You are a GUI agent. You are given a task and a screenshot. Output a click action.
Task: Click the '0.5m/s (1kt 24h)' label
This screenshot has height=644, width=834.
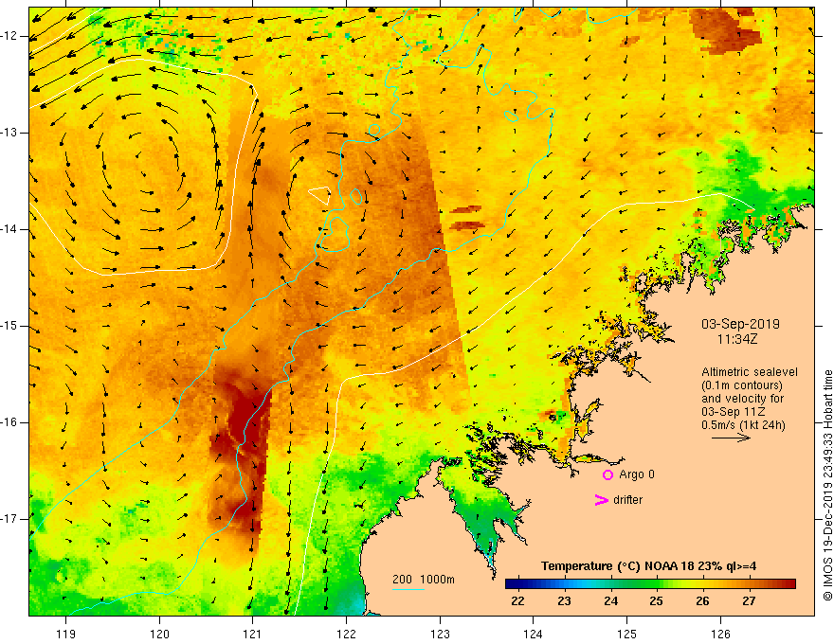743,425
